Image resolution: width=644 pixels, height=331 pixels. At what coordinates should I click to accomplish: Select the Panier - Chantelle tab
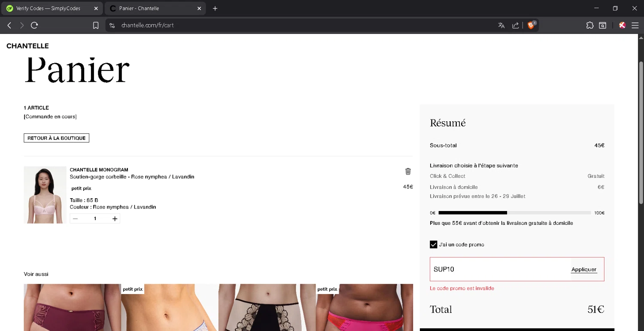(155, 8)
